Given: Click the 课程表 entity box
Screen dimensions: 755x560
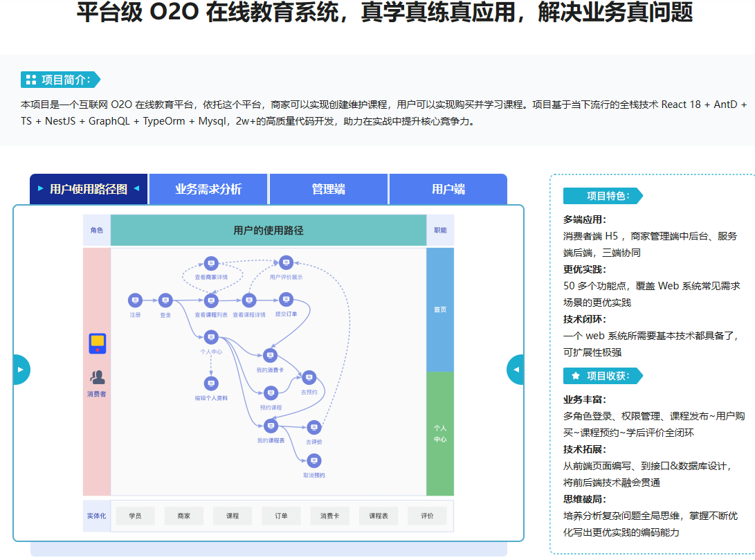Looking at the screenshot, I should pyautogui.click(x=379, y=516).
